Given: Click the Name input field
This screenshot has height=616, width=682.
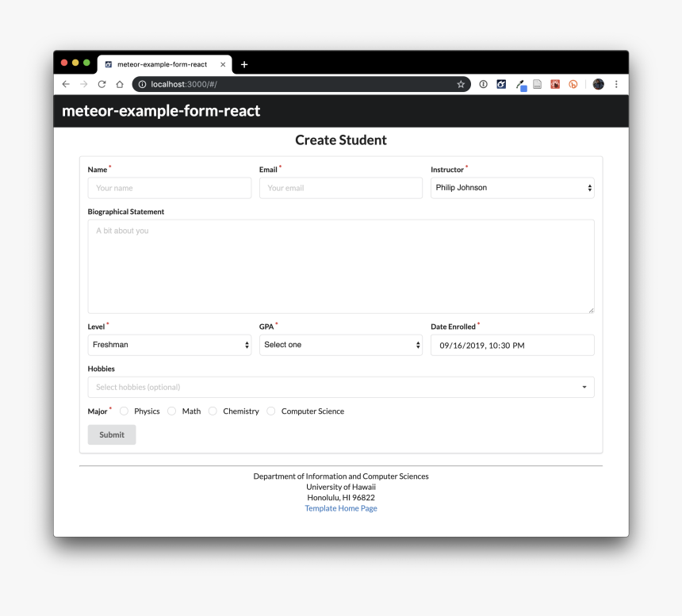Looking at the screenshot, I should 170,188.
